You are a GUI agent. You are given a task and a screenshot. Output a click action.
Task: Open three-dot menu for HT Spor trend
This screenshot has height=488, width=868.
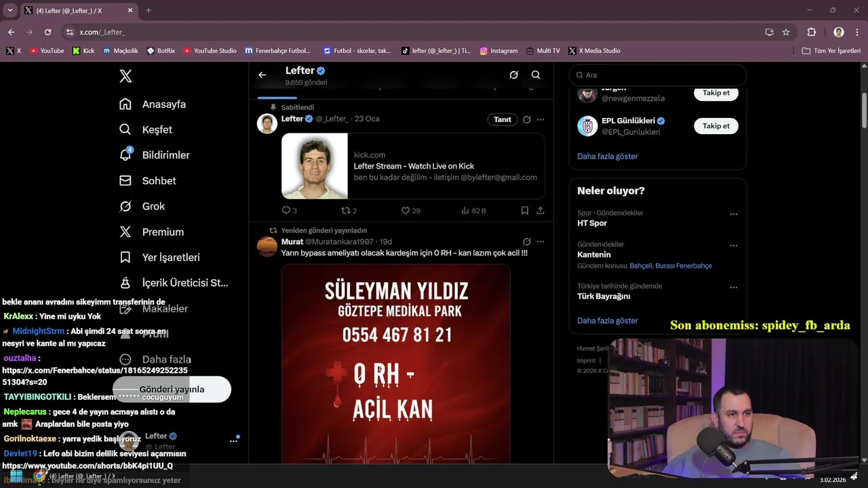(x=733, y=214)
